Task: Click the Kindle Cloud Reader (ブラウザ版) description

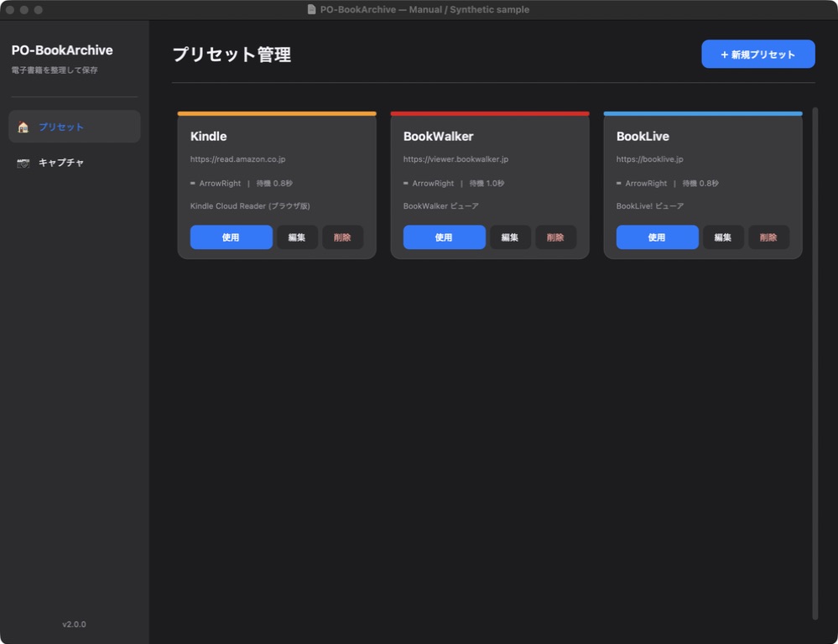Action: click(250, 205)
